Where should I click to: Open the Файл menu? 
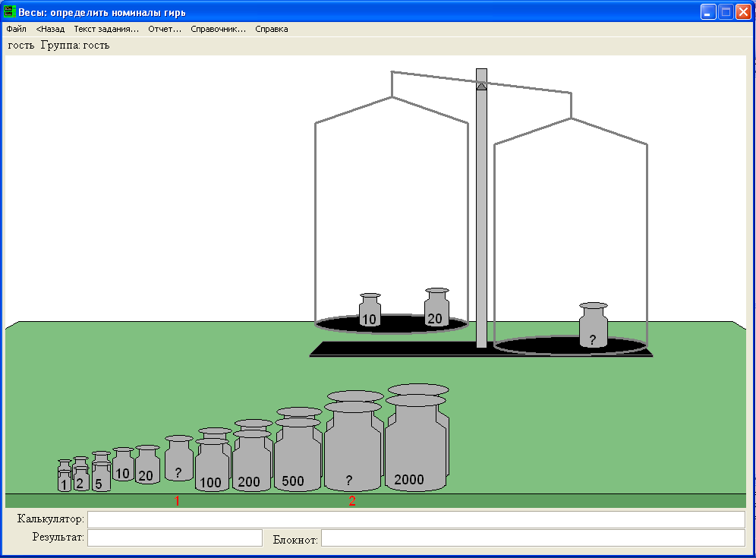click(16, 29)
